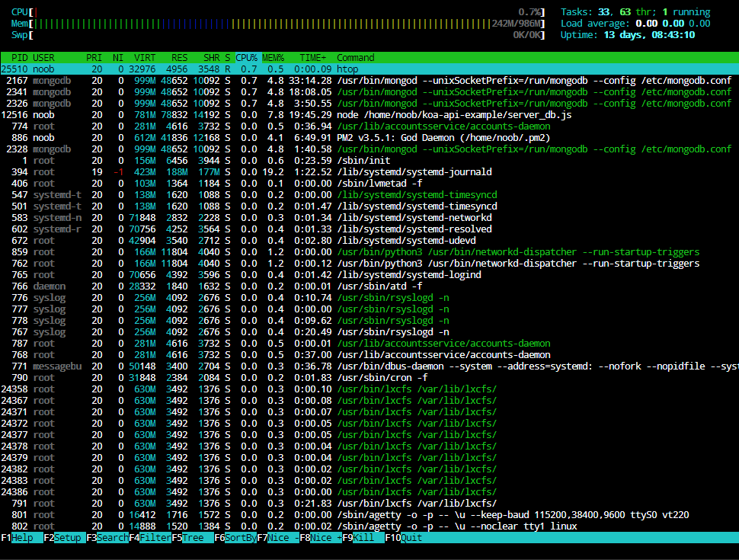
Task: Sort by the VIRT column header
Action: pyautogui.click(x=145, y=57)
